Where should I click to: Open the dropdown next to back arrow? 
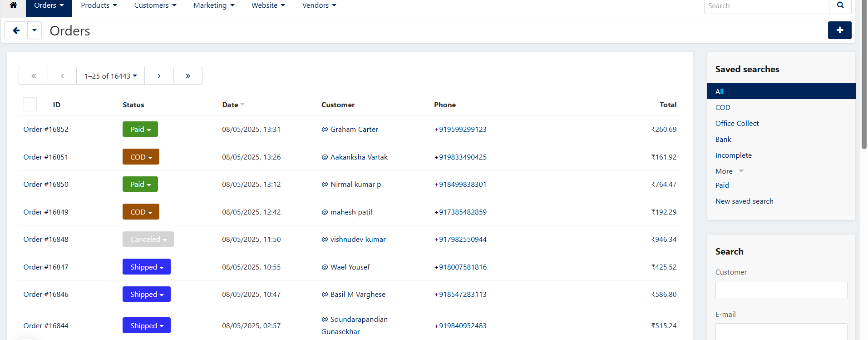tap(35, 30)
